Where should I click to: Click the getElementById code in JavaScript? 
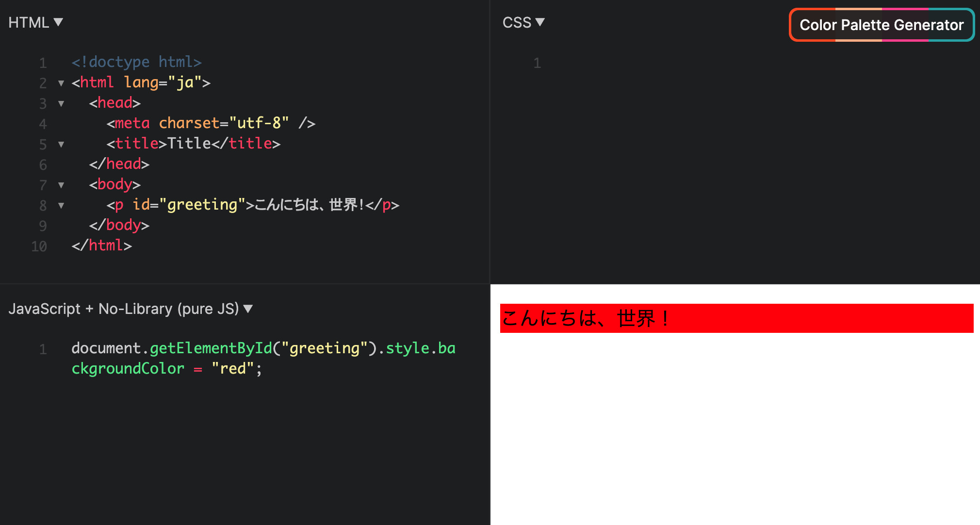coord(211,348)
